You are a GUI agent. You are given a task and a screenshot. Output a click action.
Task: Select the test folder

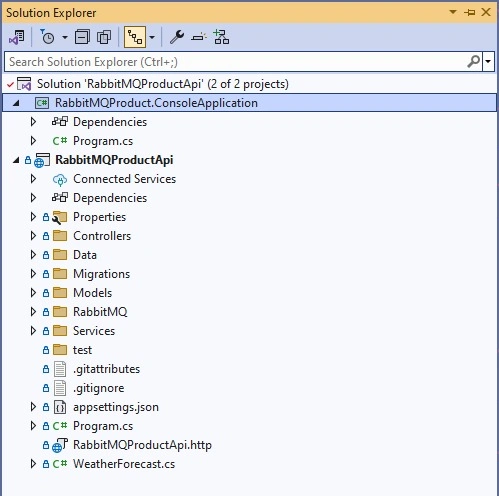click(x=82, y=350)
